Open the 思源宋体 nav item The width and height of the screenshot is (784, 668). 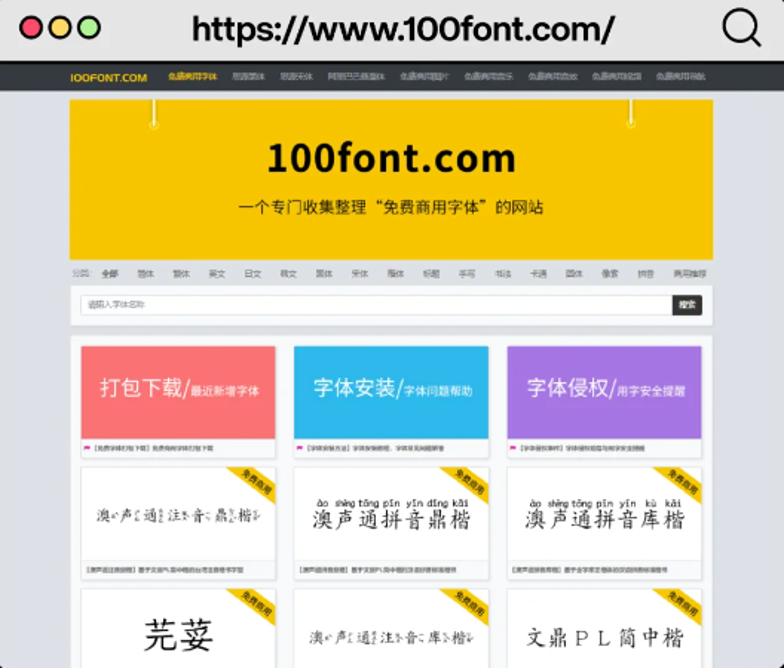(x=296, y=76)
